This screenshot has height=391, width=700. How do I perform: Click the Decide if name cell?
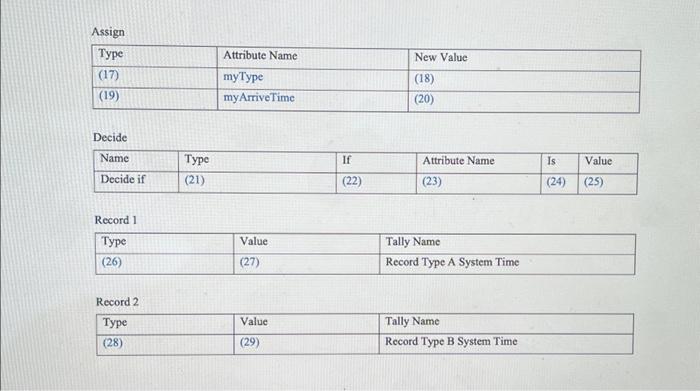136,181
